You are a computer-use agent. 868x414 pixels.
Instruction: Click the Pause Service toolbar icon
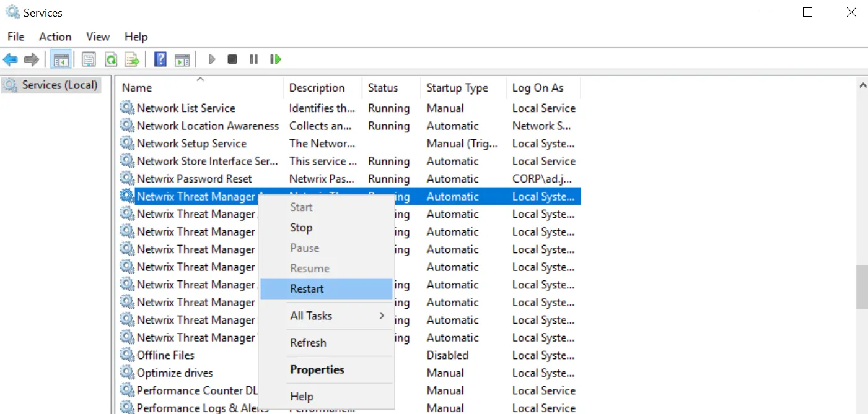point(253,59)
